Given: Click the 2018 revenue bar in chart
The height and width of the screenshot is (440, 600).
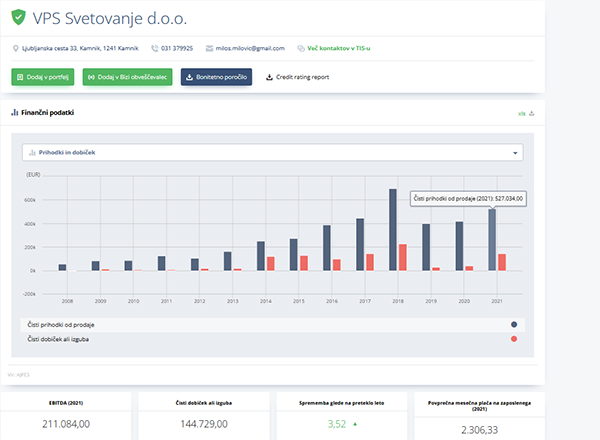Looking at the screenshot, I should [393, 229].
